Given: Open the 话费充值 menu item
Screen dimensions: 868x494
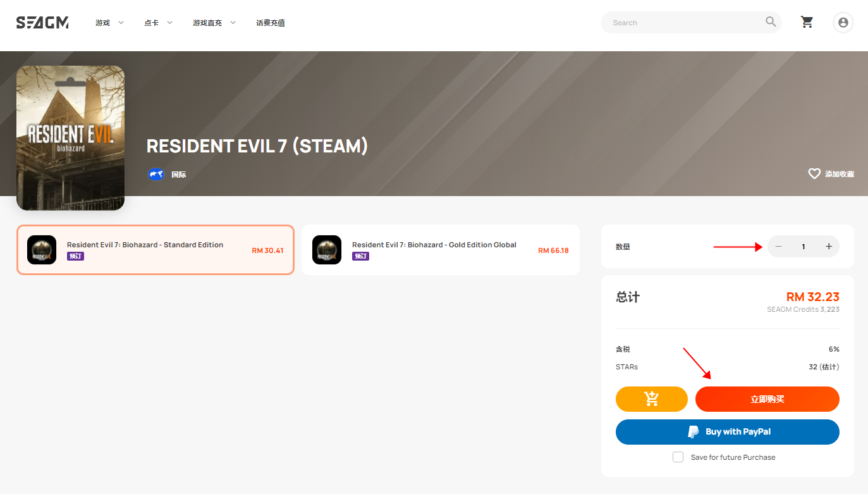Looking at the screenshot, I should pyautogui.click(x=271, y=23).
